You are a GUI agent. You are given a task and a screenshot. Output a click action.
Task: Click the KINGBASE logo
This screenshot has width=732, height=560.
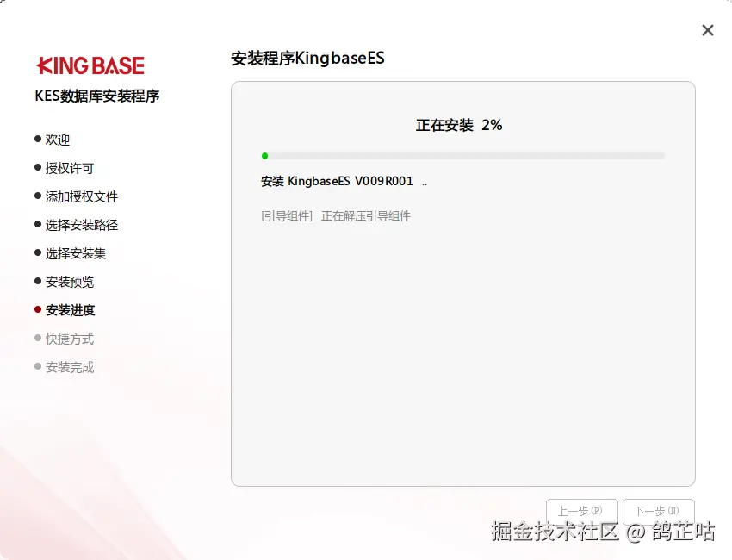90,65
